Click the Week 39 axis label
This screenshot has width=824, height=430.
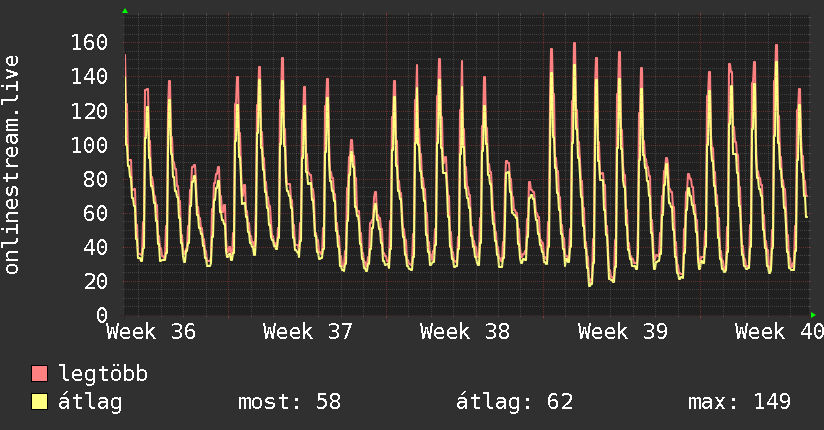[x=623, y=332]
